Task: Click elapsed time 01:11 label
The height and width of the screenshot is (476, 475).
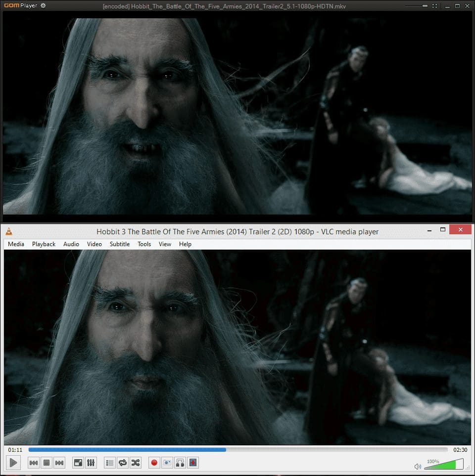Action: (x=15, y=450)
